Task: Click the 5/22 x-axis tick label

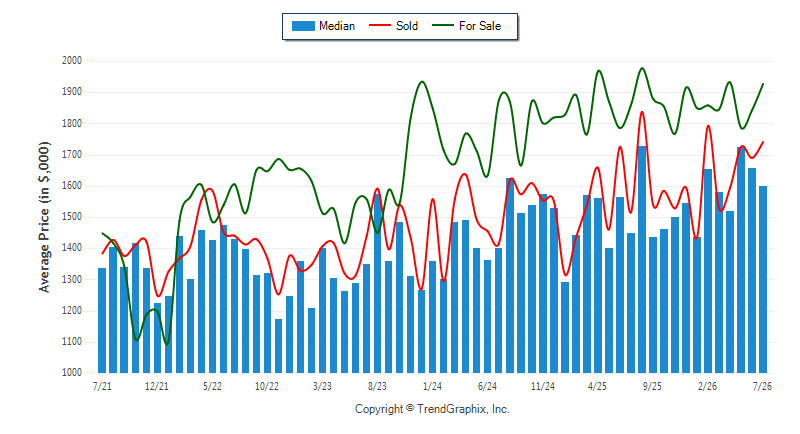Action: [x=212, y=386]
